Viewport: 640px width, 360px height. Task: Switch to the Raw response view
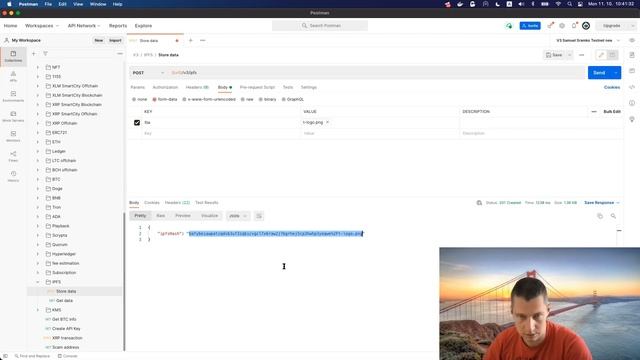(161, 216)
